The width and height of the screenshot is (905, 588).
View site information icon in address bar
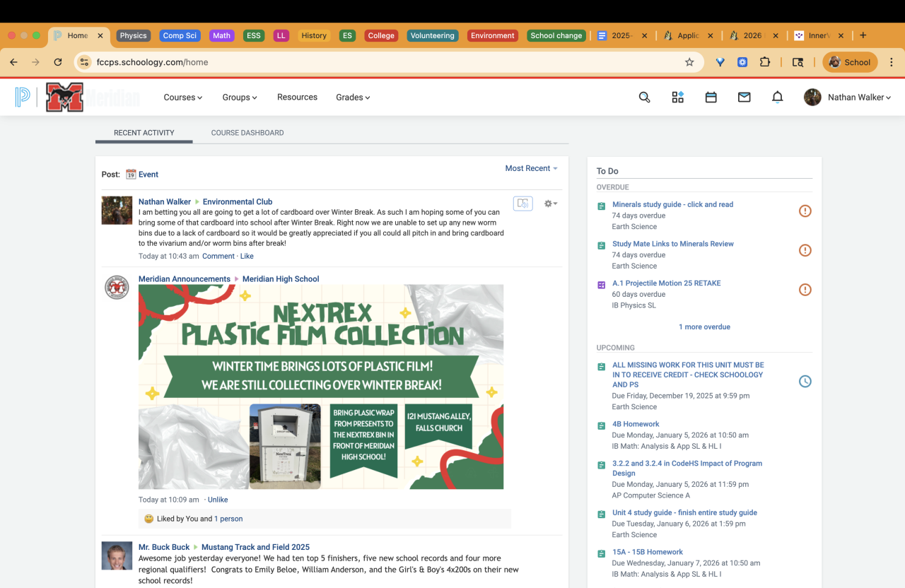tap(84, 62)
